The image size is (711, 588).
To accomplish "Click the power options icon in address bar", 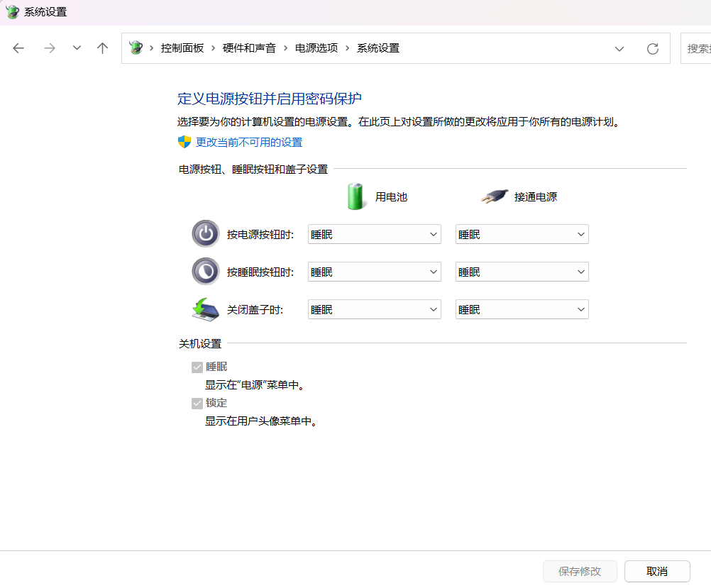I will click(136, 48).
